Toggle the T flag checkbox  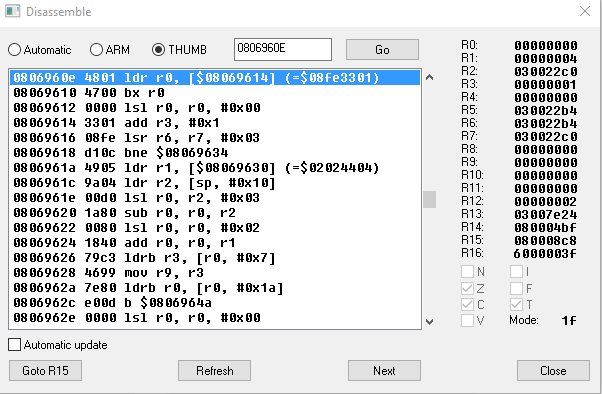pyautogui.click(x=516, y=305)
